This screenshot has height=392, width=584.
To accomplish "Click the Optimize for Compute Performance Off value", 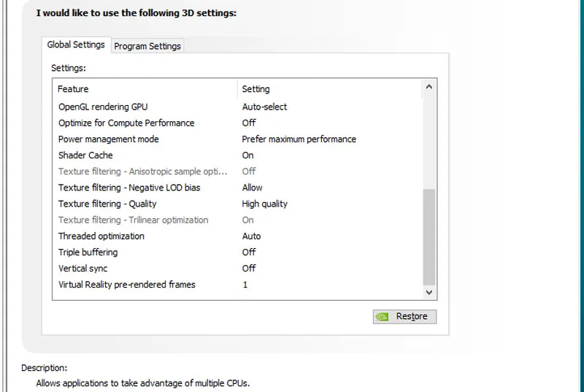I will (249, 123).
